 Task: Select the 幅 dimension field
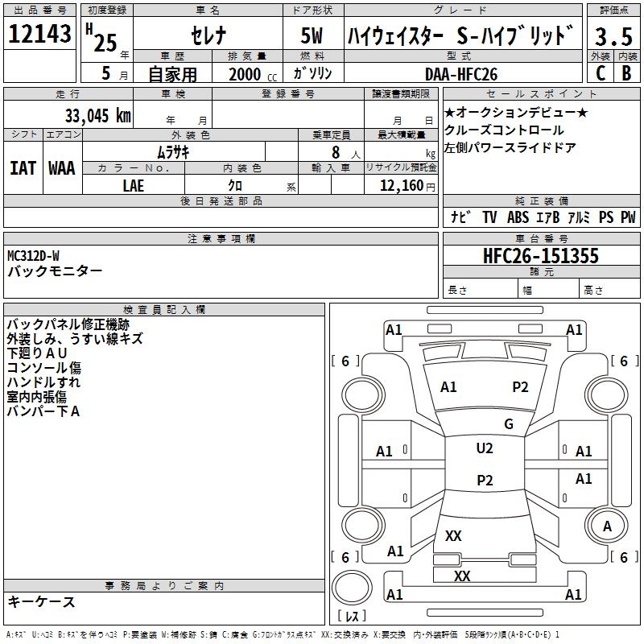(x=549, y=290)
